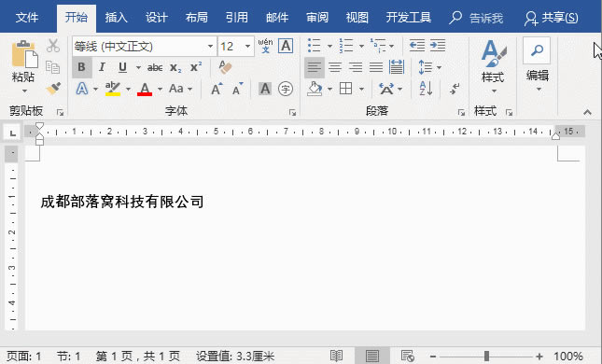Switch to Web Layout view in status bar
This screenshot has height=364, width=602.
coord(407,356)
